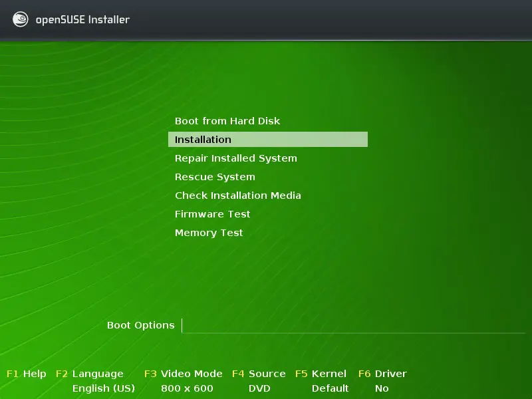Open the F6 Driver option

coord(382,374)
